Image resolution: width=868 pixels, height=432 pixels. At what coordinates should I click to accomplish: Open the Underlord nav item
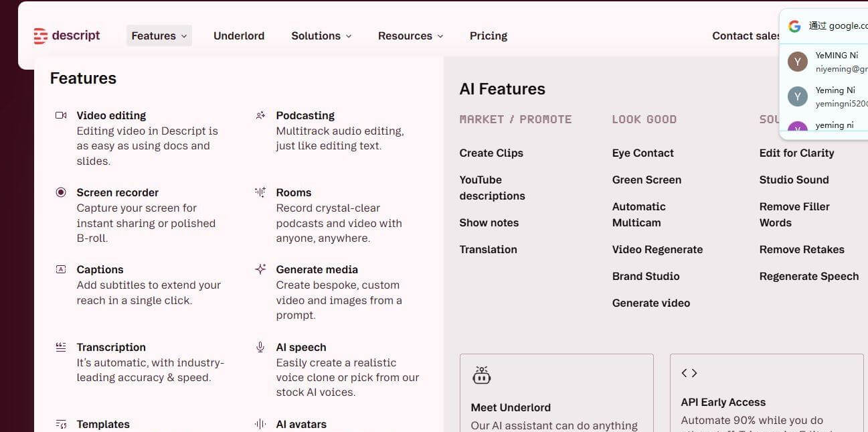(x=239, y=35)
